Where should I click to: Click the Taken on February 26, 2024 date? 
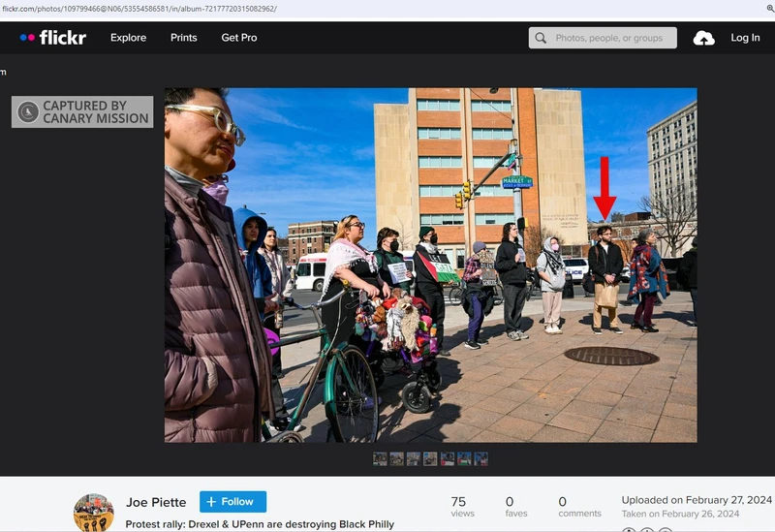pyautogui.click(x=680, y=514)
